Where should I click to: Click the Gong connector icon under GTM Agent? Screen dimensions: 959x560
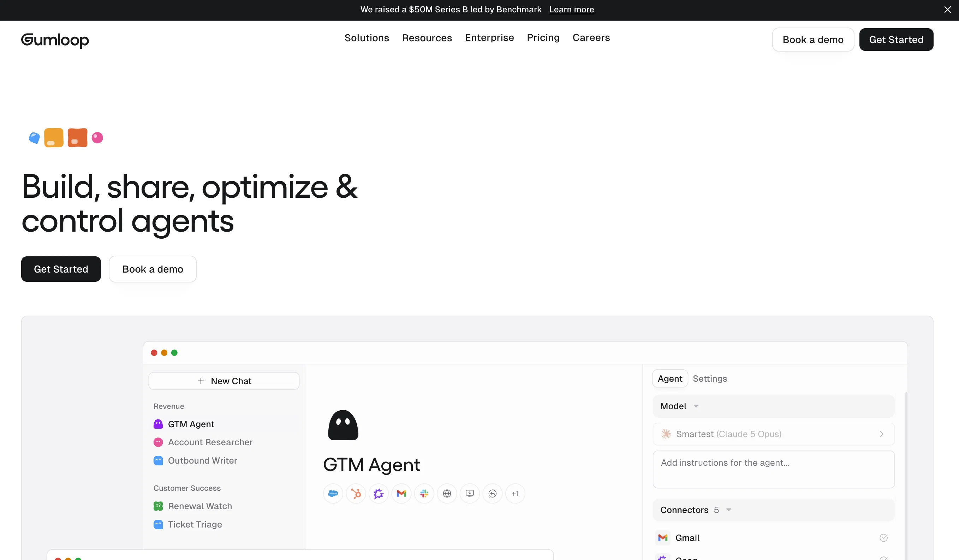pos(379,493)
